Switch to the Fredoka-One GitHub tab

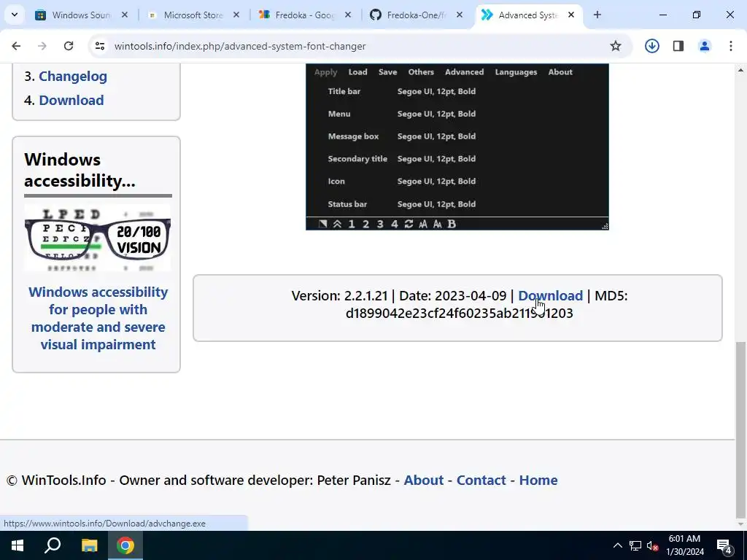click(417, 15)
